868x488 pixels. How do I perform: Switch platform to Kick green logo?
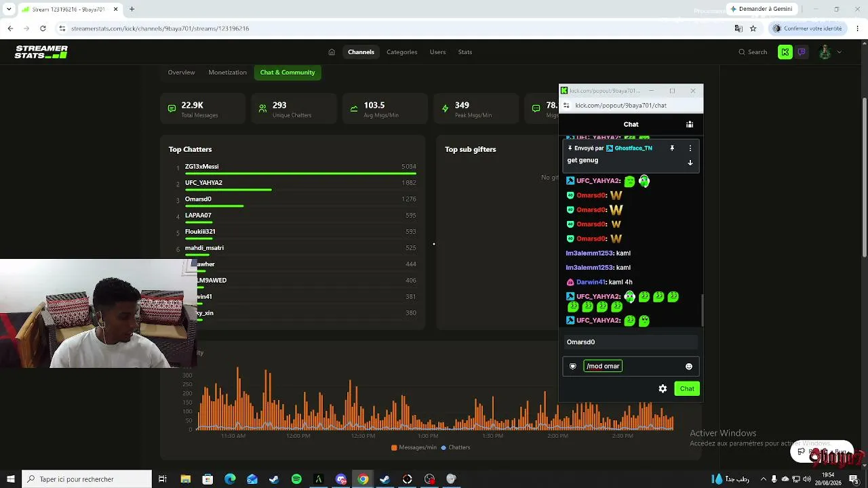(785, 52)
